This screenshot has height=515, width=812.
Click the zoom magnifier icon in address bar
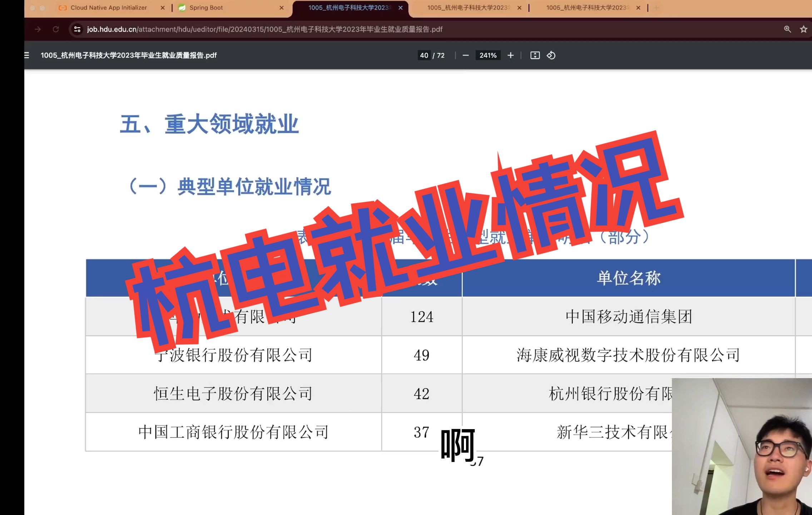787,29
